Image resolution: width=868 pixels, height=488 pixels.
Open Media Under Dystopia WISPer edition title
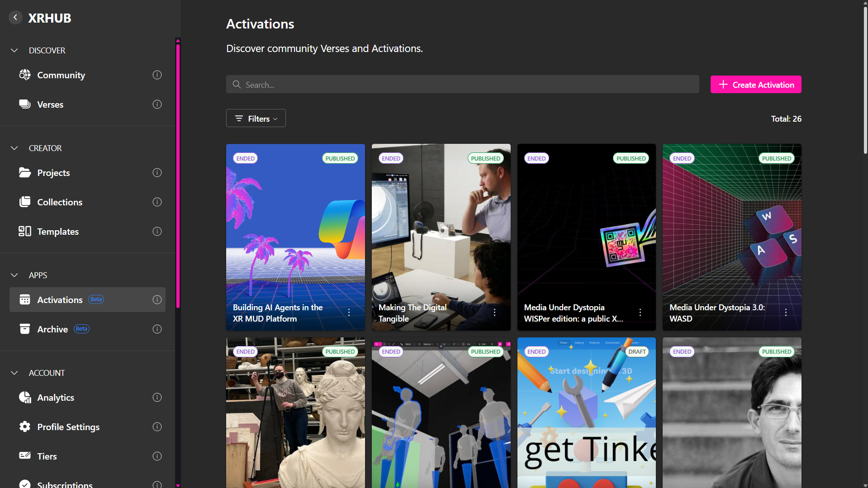tap(574, 313)
